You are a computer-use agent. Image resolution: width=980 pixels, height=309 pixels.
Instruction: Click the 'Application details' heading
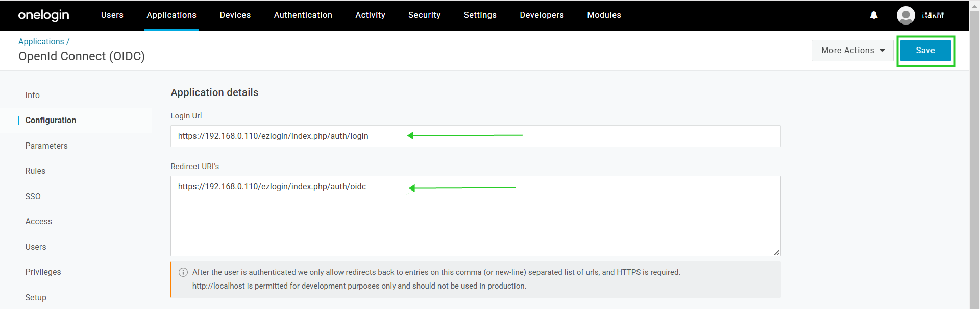pos(214,92)
